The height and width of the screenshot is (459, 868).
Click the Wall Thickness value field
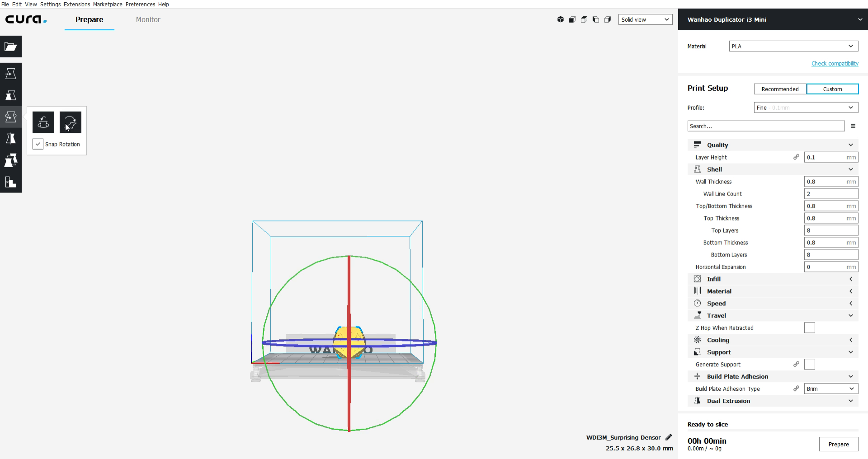pos(831,182)
